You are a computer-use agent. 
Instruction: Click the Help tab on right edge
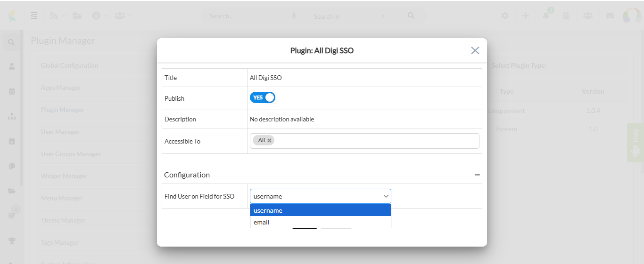pos(636,143)
